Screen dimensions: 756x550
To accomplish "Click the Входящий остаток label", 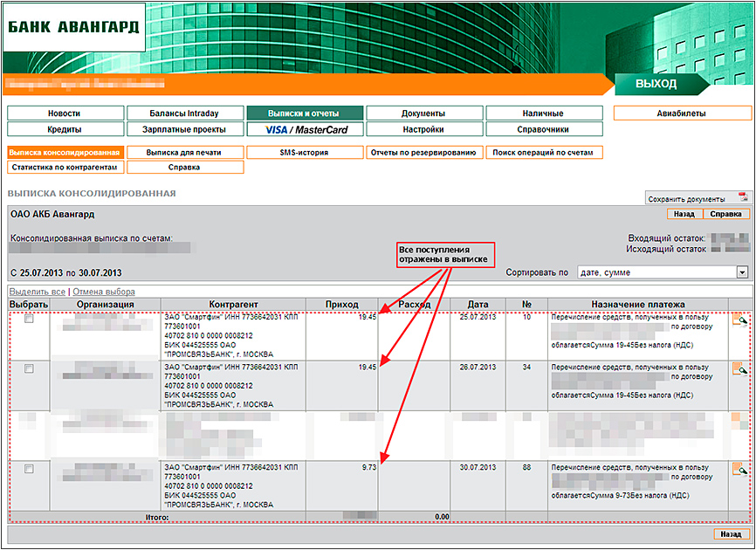I will 666,238.
